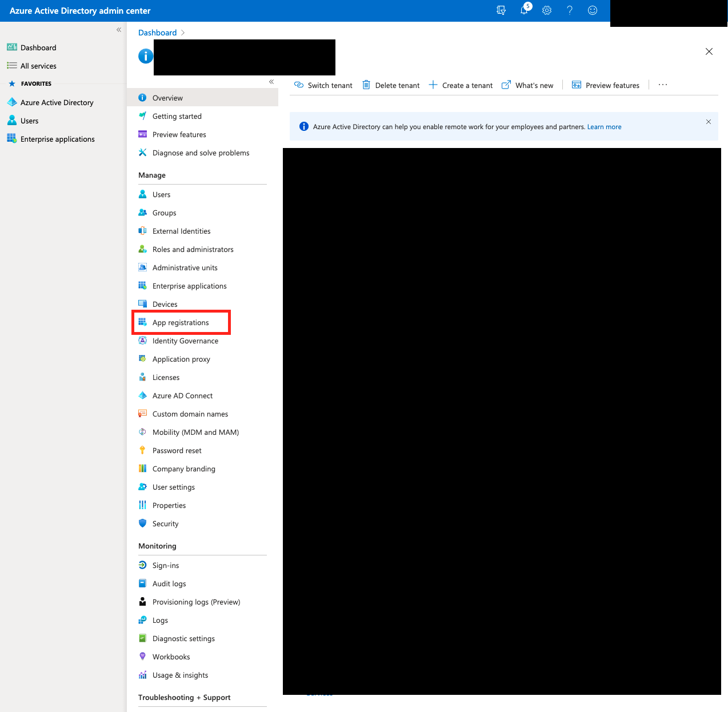Select the Azure AD Connect diamond icon
The width and height of the screenshot is (728, 712).
(x=142, y=395)
